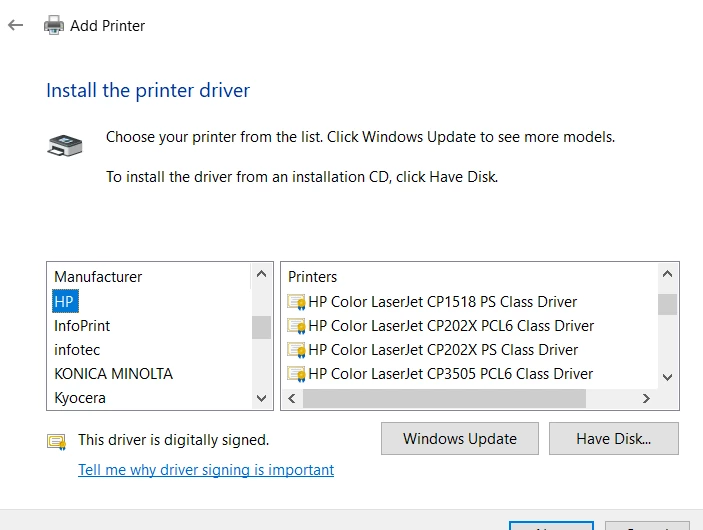Click the printer image beside the instructions

[65, 145]
